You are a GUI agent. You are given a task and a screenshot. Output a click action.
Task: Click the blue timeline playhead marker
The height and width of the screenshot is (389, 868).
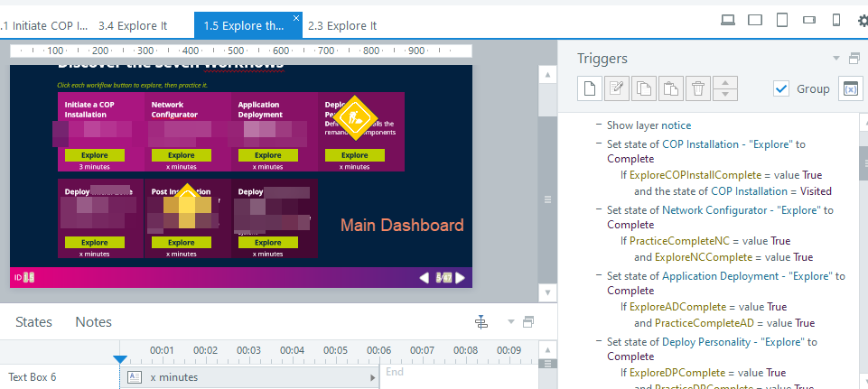click(x=120, y=360)
